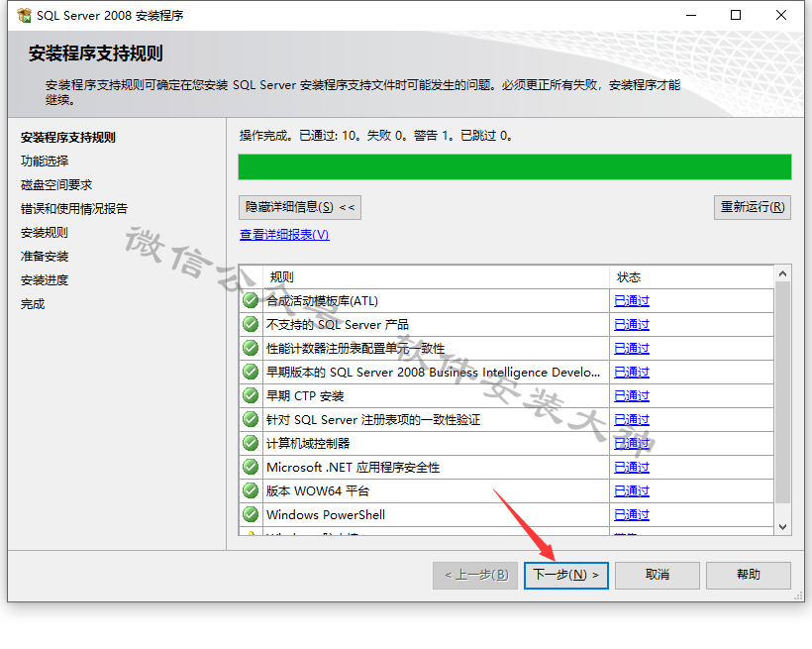This screenshot has width=812, height=649.
Task: Select the Microsoft .NET 应用程序安全性 rule name
Action: point(354,468)
